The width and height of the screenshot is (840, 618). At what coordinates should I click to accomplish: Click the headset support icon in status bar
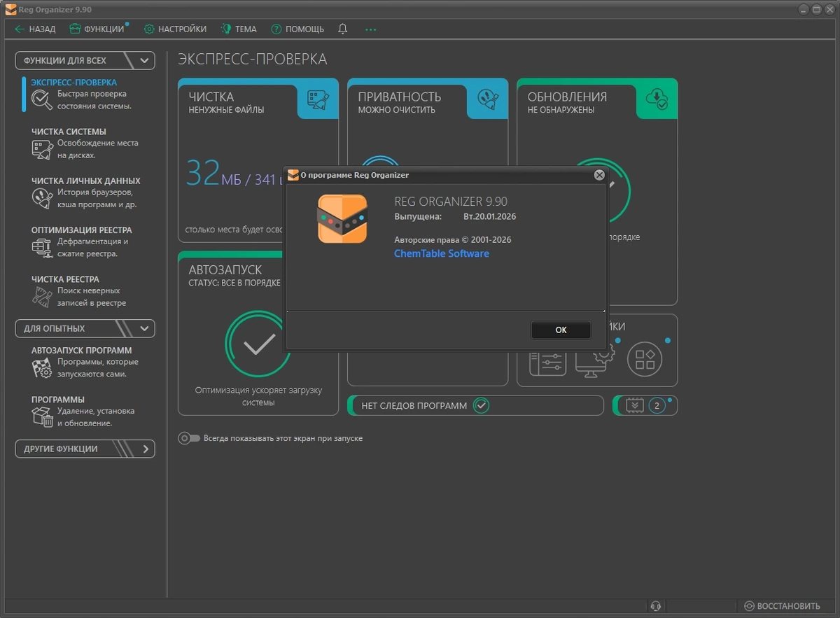tap(656, 606)
